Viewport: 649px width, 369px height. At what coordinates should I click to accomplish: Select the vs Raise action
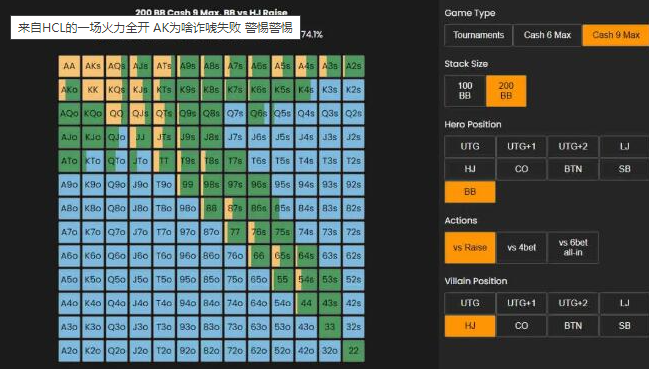[470, 248]
